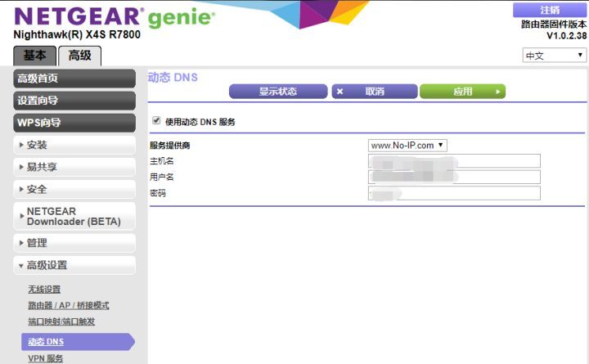
Task: Click the NETGEAR genie logo
Action: click(115, 16)
